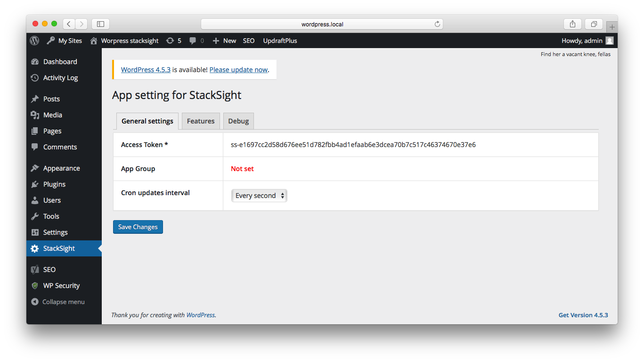
Task: Open Pages label in the sidebar
Action: click(52, 131)
